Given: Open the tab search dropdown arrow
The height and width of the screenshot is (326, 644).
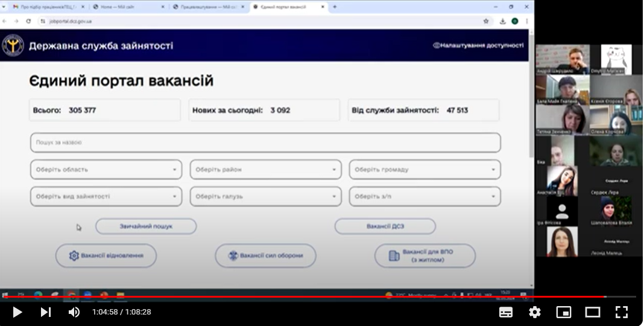Looking at the screenshot, I should click(x=3, y=7).
